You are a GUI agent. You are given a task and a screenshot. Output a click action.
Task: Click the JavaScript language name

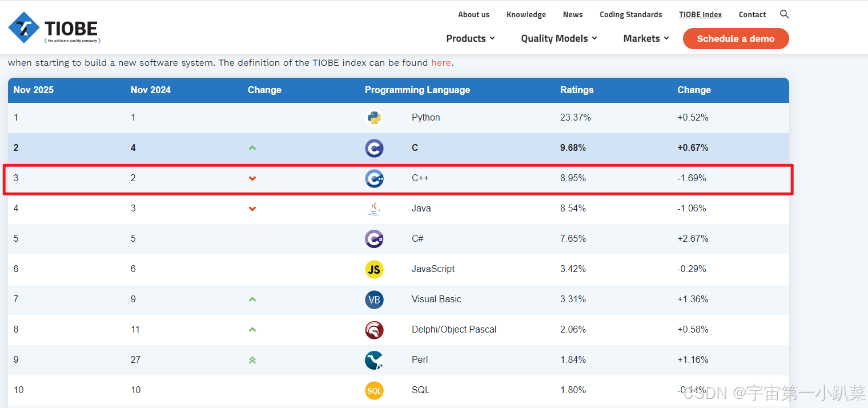coord(433,269)
